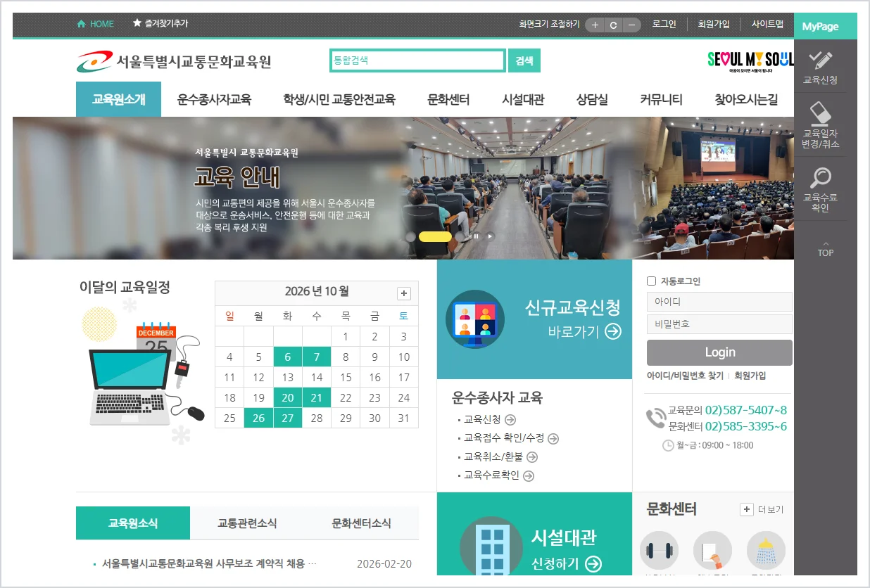Select the third banner slide dot
870x588 pixels.
coord(460,237)
